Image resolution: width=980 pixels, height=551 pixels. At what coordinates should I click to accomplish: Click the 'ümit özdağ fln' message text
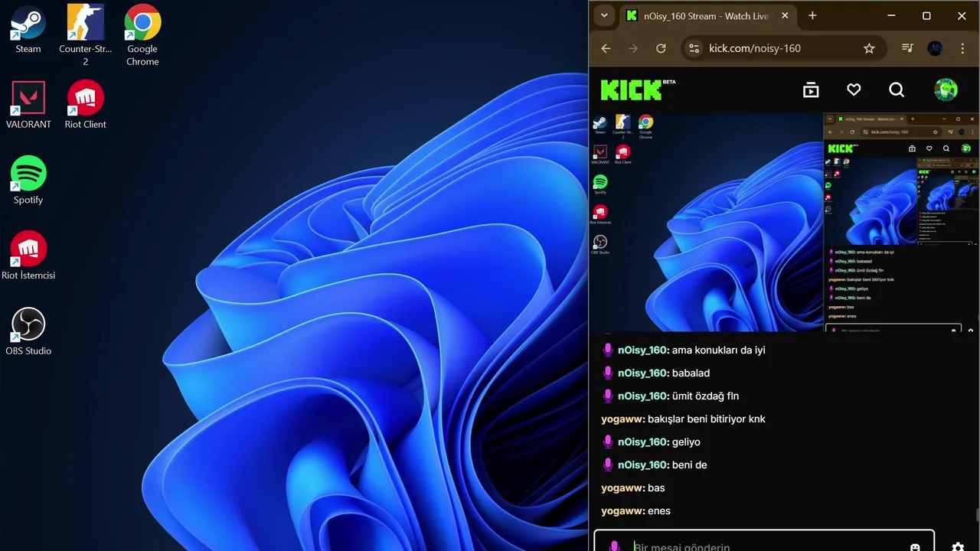click(x=705, y=396)
